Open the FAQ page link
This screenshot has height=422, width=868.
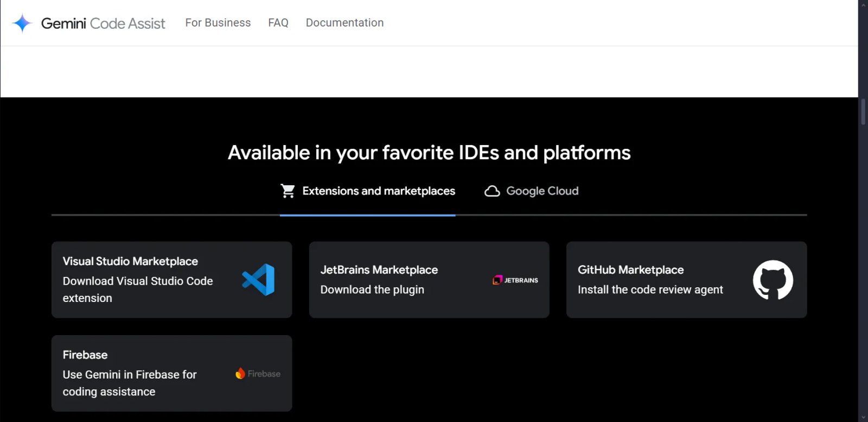click(x=278, y=23)
